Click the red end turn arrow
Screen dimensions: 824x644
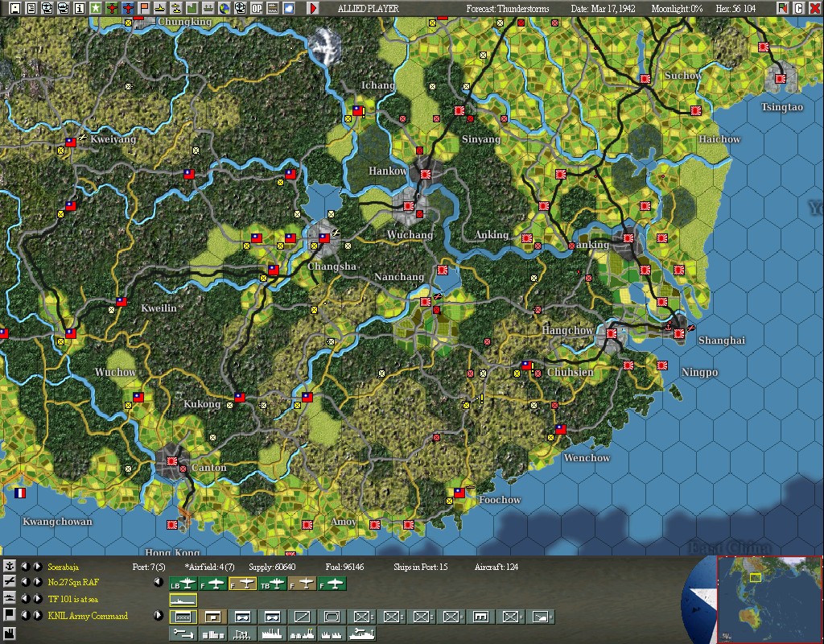tap(313, 8)
